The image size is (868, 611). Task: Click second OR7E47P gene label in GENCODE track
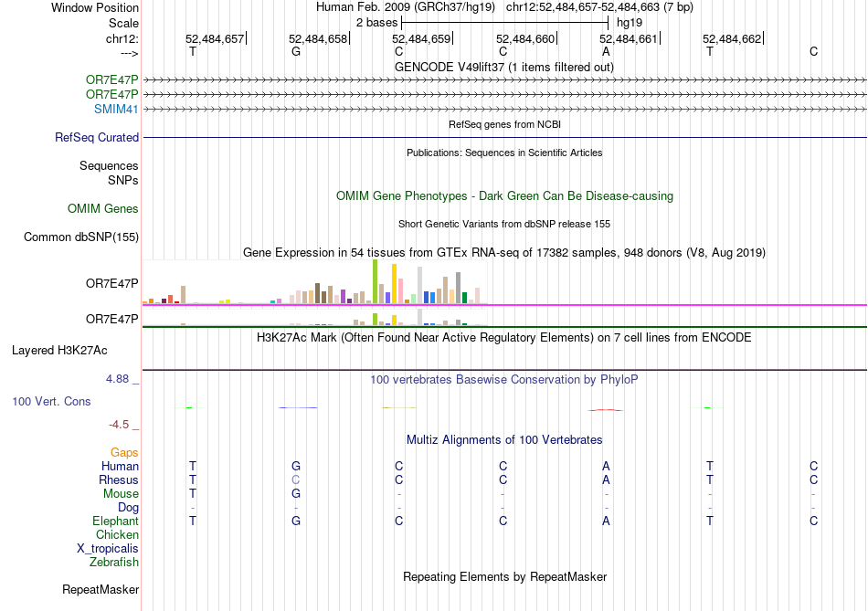111,94
